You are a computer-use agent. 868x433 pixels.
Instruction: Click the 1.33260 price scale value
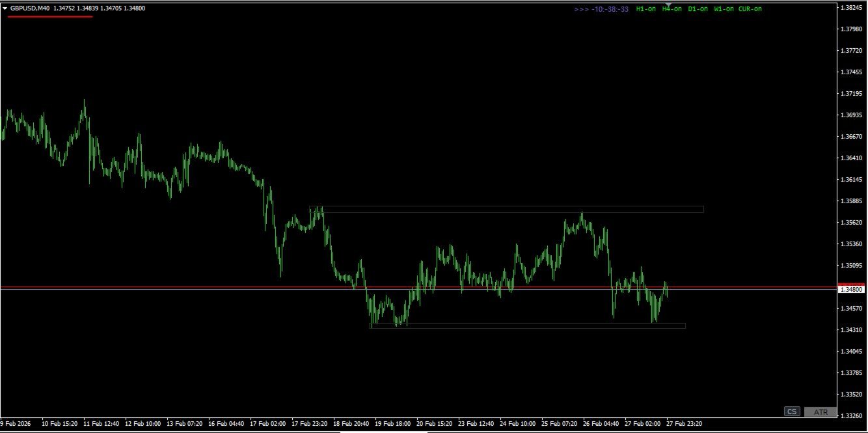coord(851,415)
